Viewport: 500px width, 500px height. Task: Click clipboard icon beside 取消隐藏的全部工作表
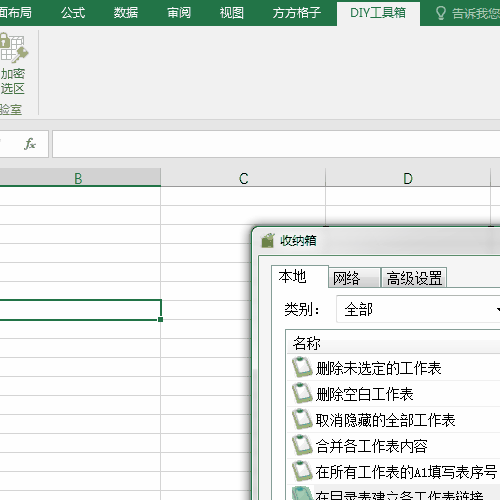tap(302, 419)
